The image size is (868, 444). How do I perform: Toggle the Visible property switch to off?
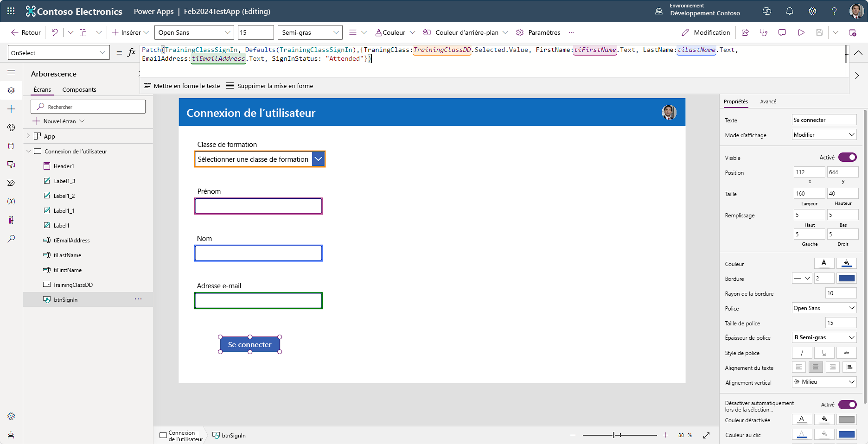[x=848, y=157]
